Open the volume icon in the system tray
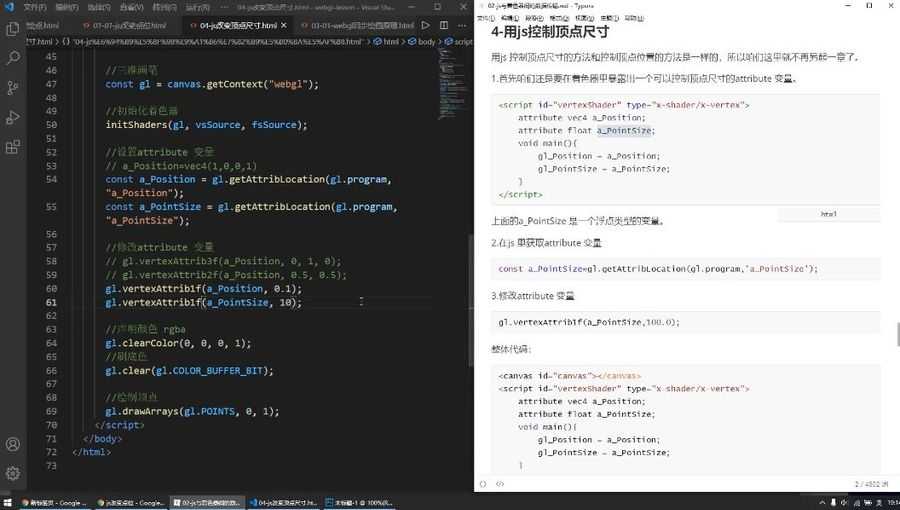 point(845,503)
